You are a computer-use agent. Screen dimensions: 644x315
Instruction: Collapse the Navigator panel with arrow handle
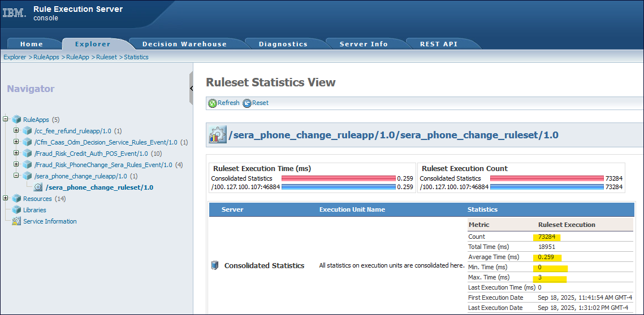[x=191, y=89]
